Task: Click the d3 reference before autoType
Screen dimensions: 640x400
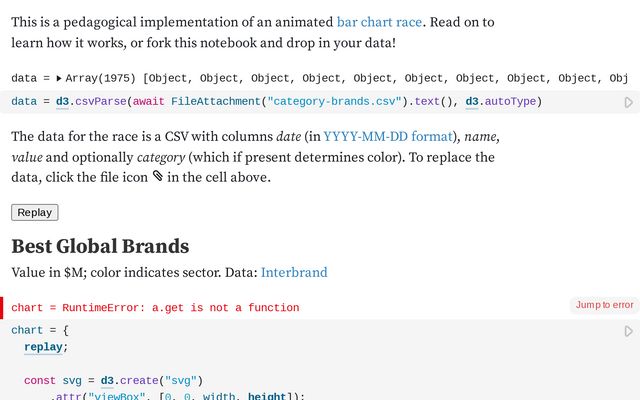Action: pyautogui.click(x=472, y=102)
